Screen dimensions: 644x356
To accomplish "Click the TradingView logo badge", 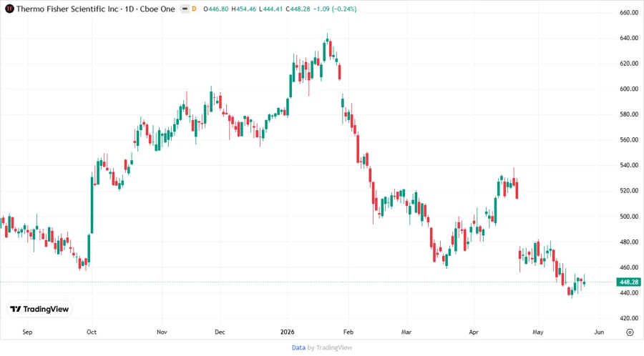I will coord(39,310).
